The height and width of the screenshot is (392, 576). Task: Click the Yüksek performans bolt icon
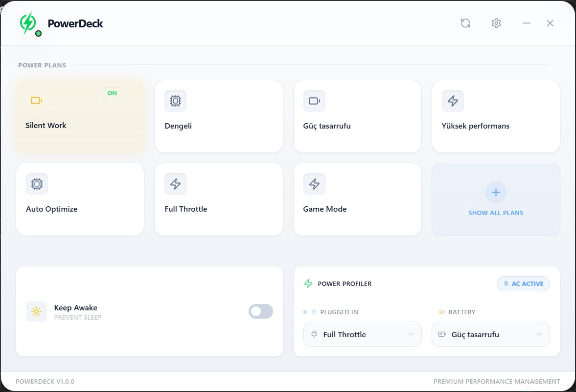453,101
